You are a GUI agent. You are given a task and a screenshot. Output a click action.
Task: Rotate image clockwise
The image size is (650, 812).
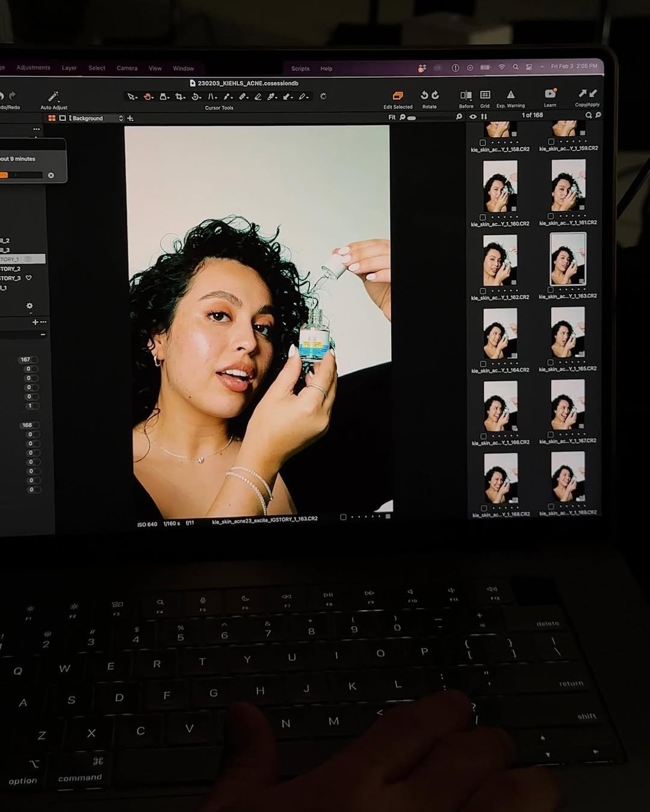[435, 95]
